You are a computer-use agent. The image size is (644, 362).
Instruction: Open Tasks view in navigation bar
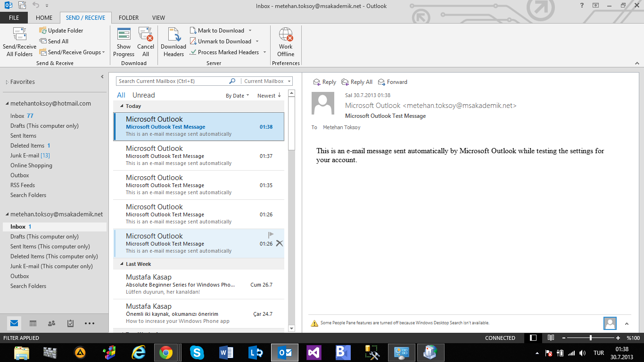click(x=70, y=323)
